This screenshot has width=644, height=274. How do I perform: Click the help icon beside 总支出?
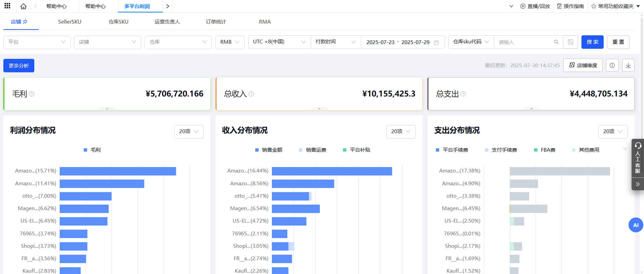pyautogui.click(x=463, y=94)
